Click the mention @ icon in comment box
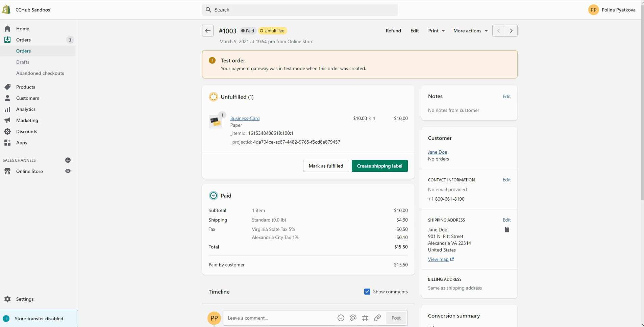The width and height of the screenshot is (644, 327). tap(353, 318)
